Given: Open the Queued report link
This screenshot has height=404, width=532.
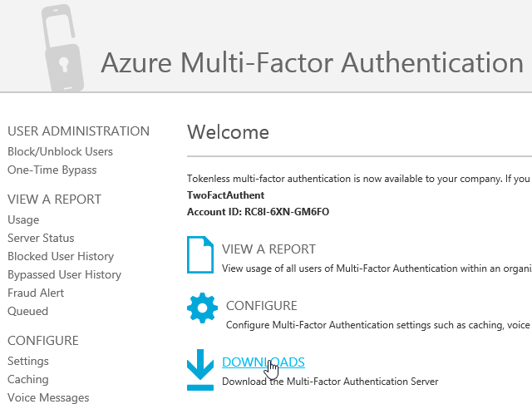Looking at the screenshot, I should click(27, 311).
